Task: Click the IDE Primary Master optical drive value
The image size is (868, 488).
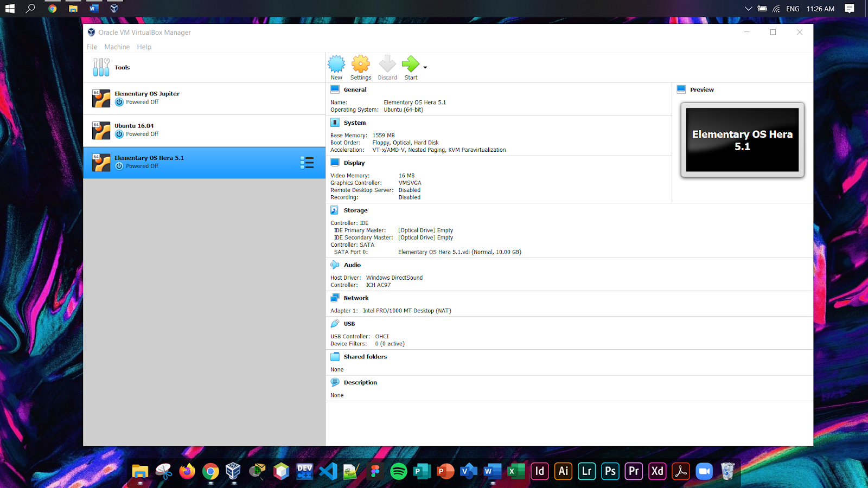Action: (425, 230)
